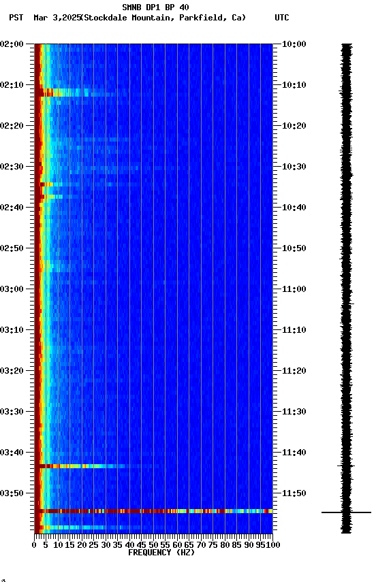Click the 02:40 PST time label

click(x=12, y=208)
